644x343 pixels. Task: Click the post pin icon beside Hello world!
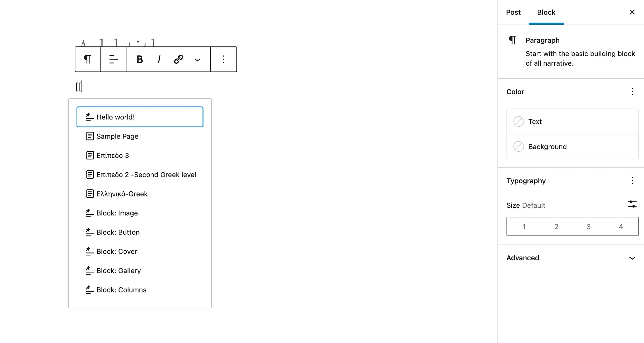[90, 117]
